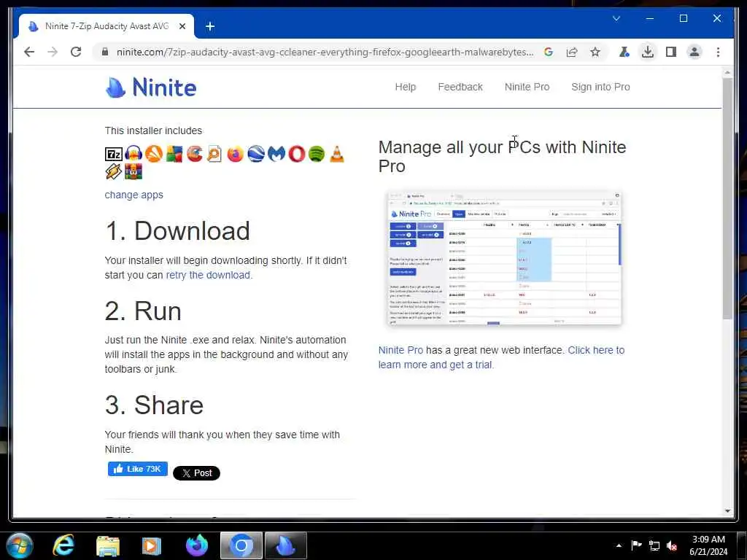Click the Google icon in address bar
This screenshot has width=747, height=560.
(x=549, y=52)
